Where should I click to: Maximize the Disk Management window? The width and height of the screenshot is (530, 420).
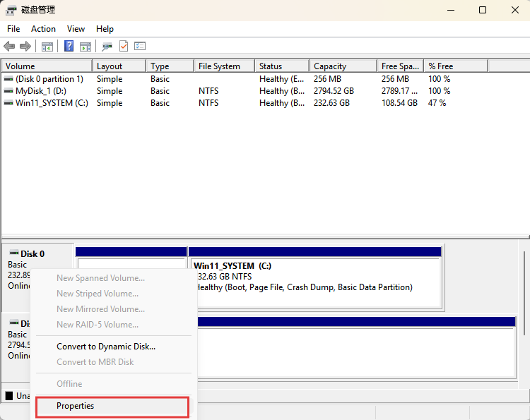[483, 10]
